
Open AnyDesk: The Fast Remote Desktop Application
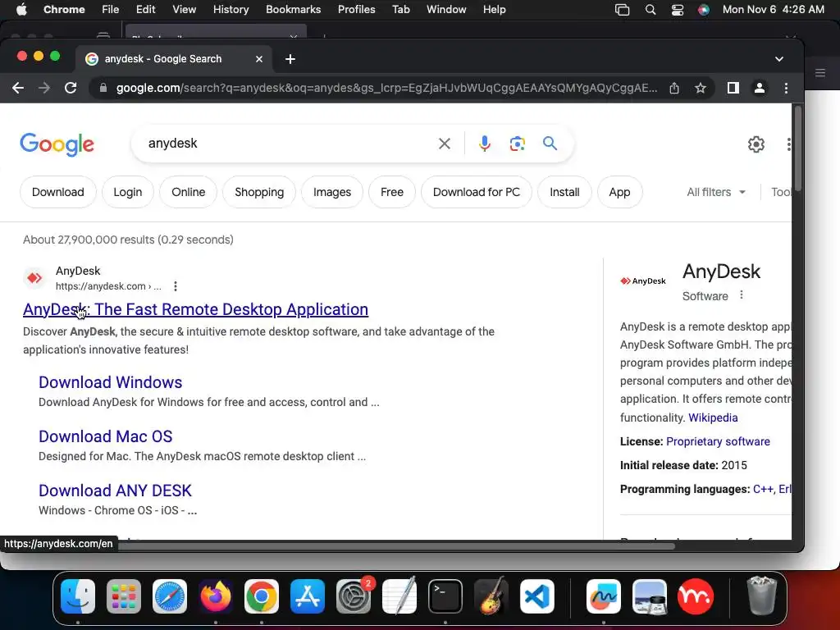(195, 309)
